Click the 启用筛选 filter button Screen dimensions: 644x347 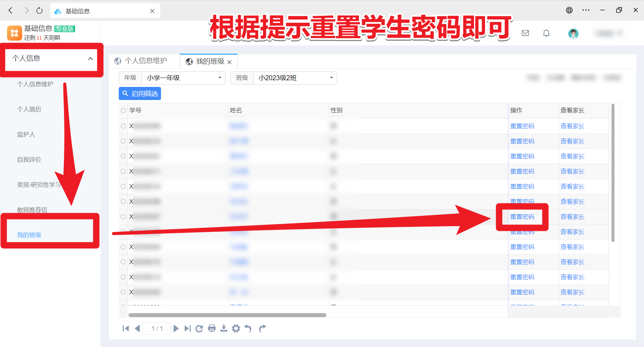coord(140,94)
